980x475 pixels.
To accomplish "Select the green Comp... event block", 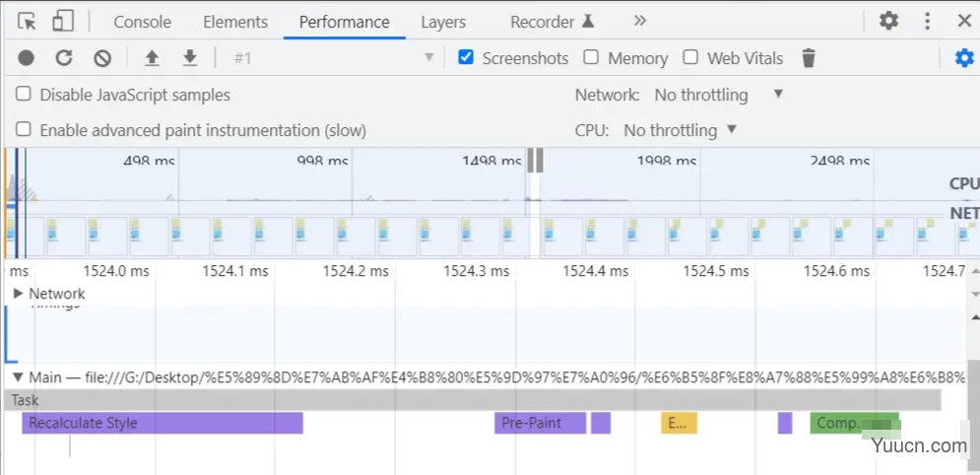I will (854, 423).
